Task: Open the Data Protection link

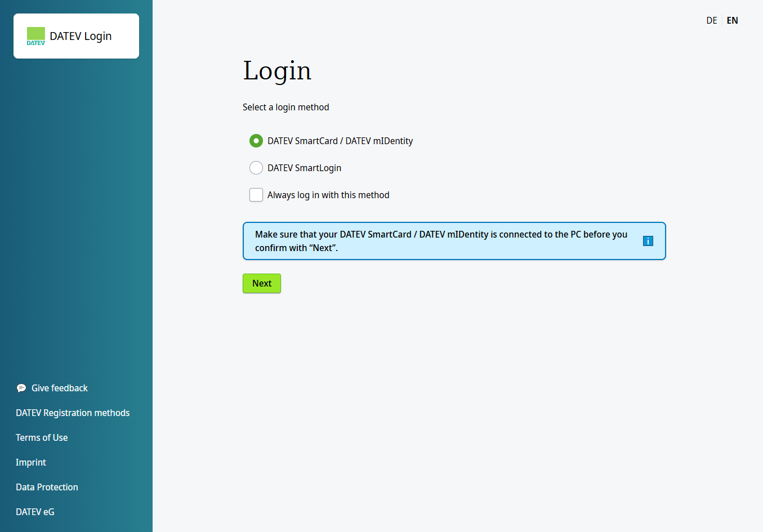Action: tap(47, 487)
